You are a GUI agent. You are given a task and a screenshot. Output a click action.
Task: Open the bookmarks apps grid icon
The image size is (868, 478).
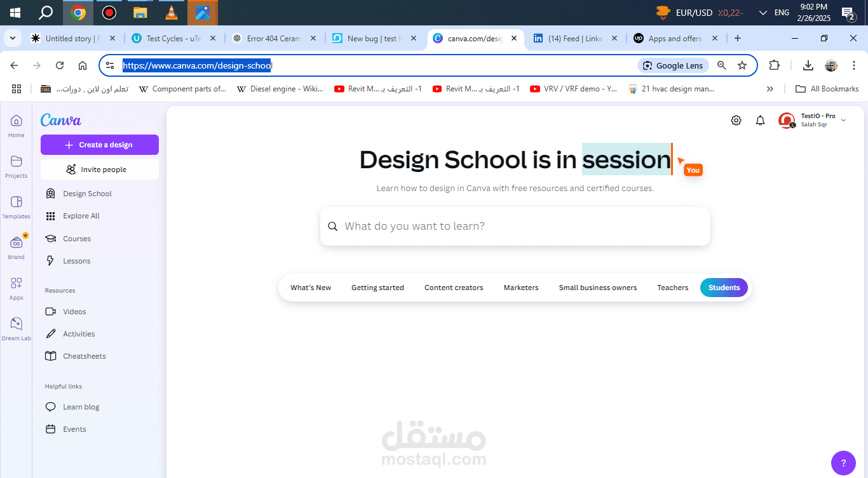pyautogui.click(x=17, y=89)
